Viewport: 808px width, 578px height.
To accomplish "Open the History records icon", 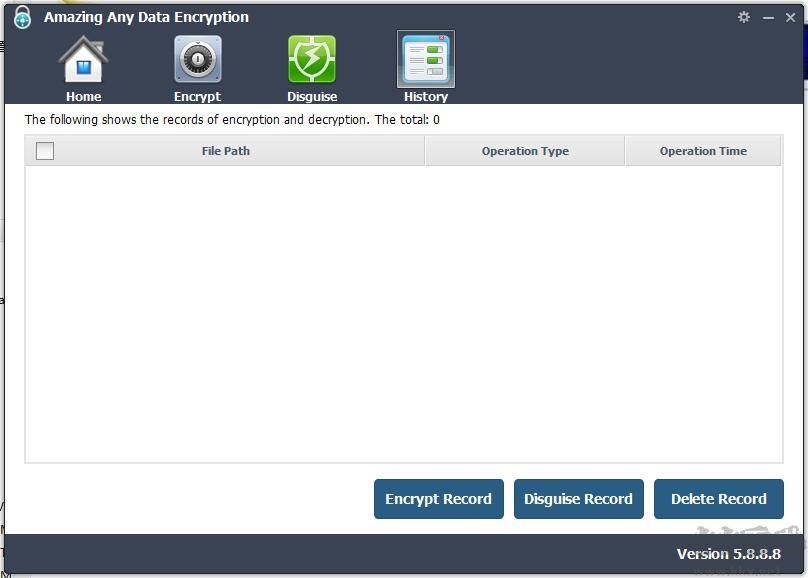I will 426,60.
